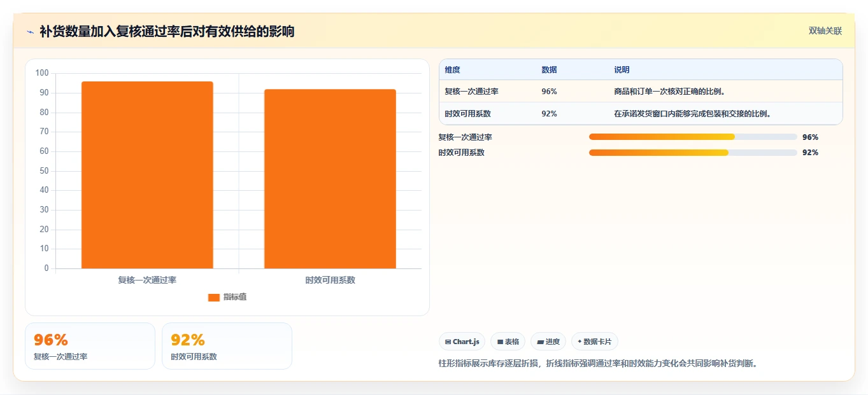Image resolution: width=868 pixels, height=395 pixels.
Task: Click the 说明 table column header
Action: tap(622, 70)
